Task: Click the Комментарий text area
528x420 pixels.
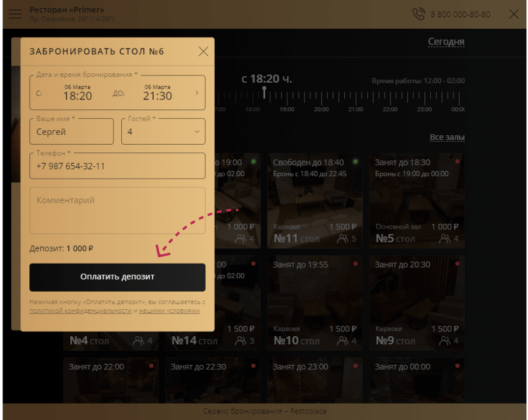Action: [118, 210]
